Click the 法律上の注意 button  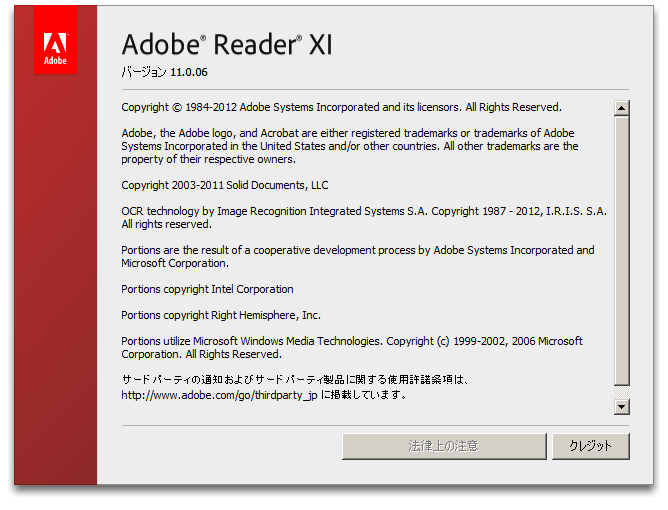pos(444,446)
